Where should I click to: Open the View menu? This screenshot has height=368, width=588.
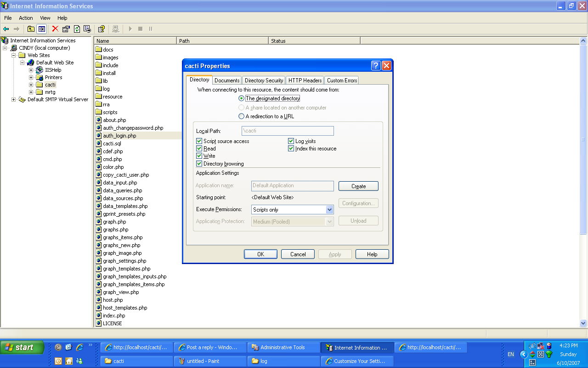click(45, 18)
